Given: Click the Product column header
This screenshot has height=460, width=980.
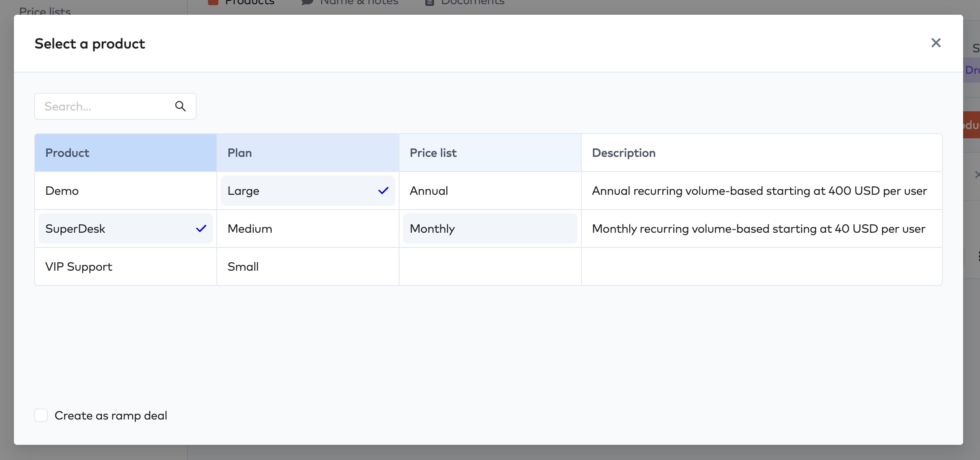Looking at the screenshot, I should pyautogui.click(x=126, y=153).
